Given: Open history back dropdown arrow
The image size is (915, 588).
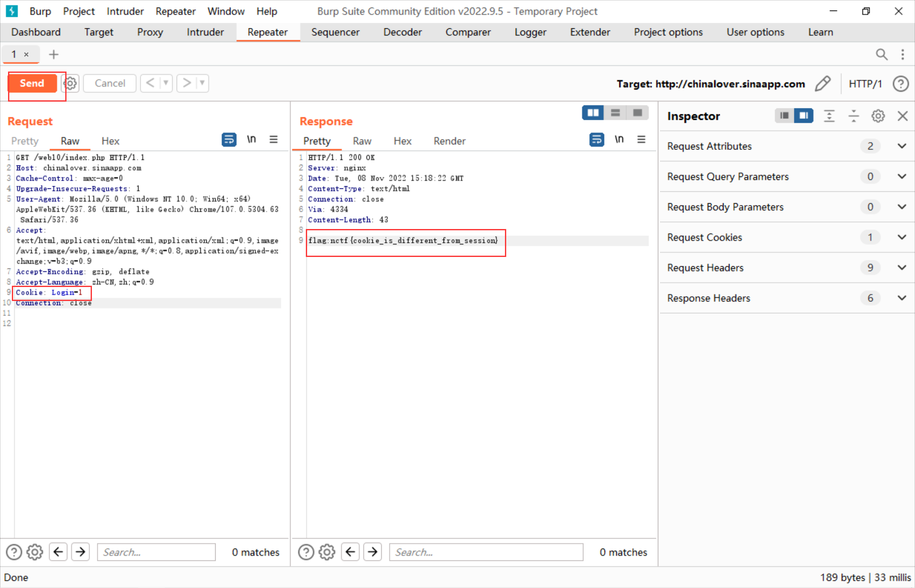Looking at the screenshot, I should (166, 83).
